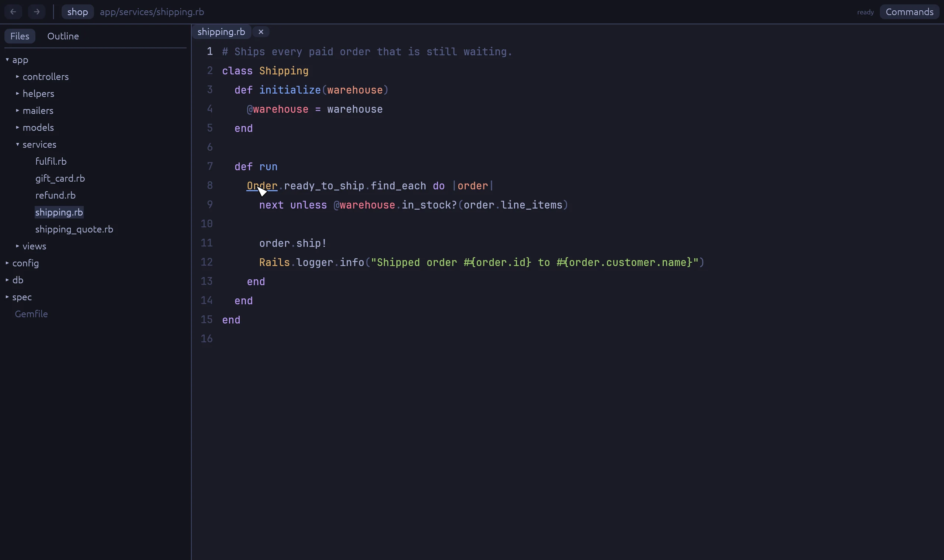The height and width of the screenshot is (560, 944).
Task: Click the Rails constant on line 12
Action: point(274,262)
